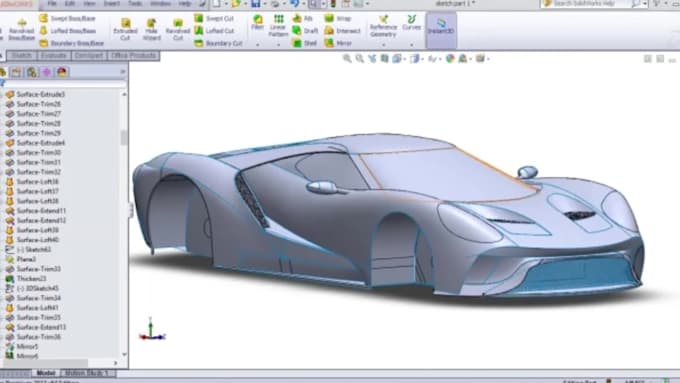Click the Save icon in the top toolbar
The height and width of the screenshot is (383, 680).
pyautogui.click(x=255, y=4)
